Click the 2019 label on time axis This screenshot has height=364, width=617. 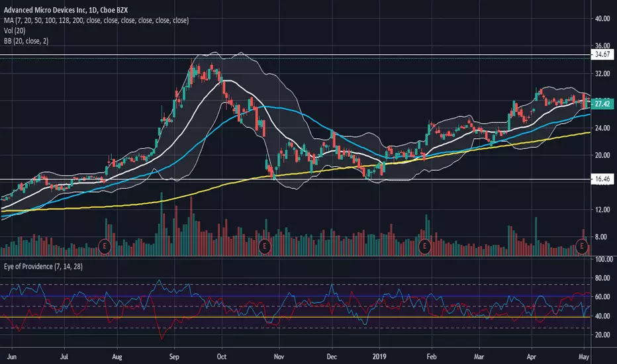[379, 357]
